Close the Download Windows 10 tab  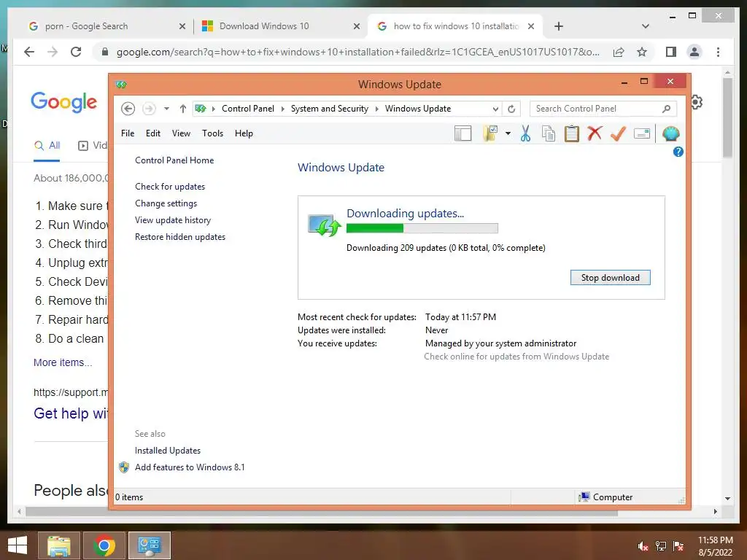pos(356,26)
